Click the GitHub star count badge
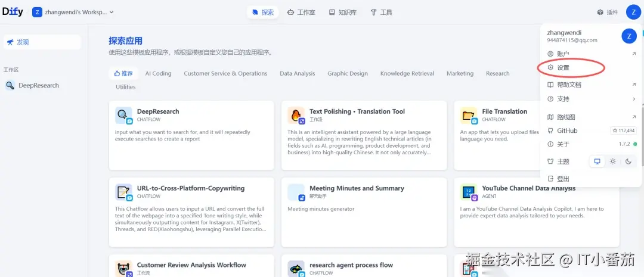This screenshot has height=277, width=644. point(624,130)
